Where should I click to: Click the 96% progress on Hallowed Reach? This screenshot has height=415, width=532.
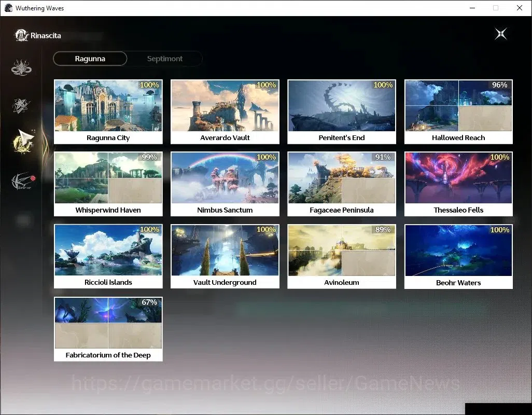click(x=499, y=85)
